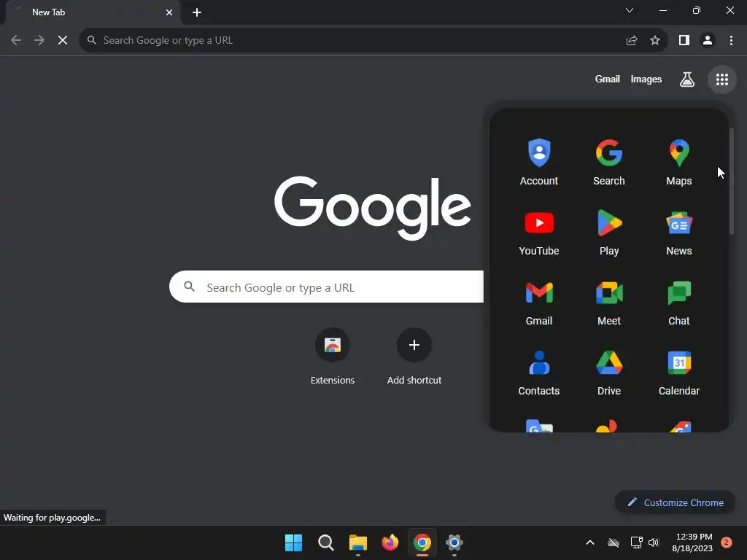Open the tab search dropdown arrow

coord(630,10)
